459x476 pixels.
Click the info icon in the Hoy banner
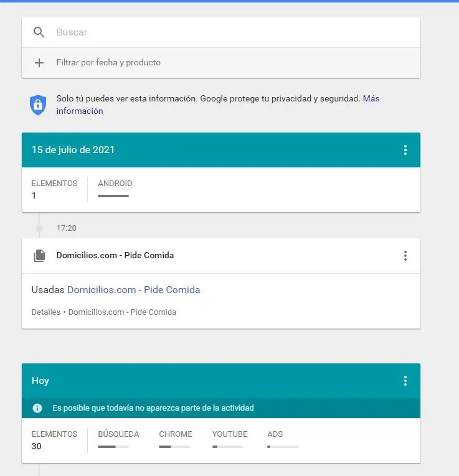pos(37,408)
